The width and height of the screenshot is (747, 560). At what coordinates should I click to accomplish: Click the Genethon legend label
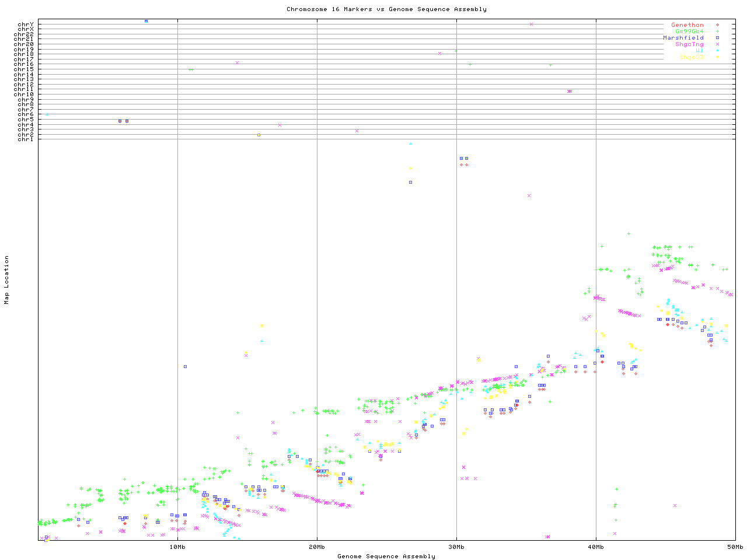tap(687, 25)
